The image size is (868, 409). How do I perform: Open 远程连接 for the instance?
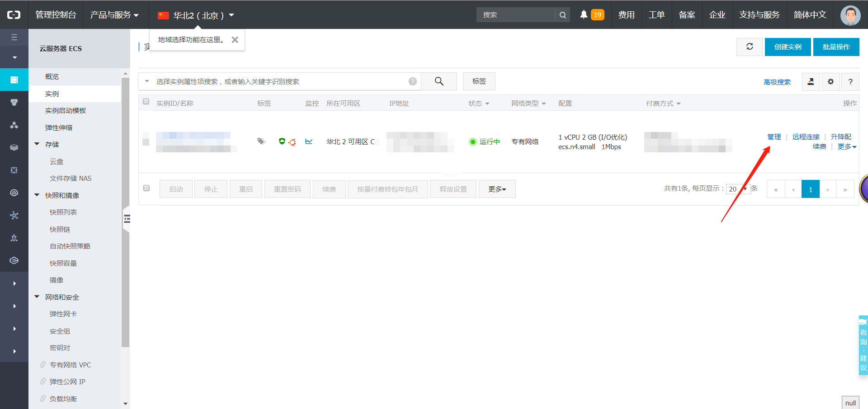[805, 136]
